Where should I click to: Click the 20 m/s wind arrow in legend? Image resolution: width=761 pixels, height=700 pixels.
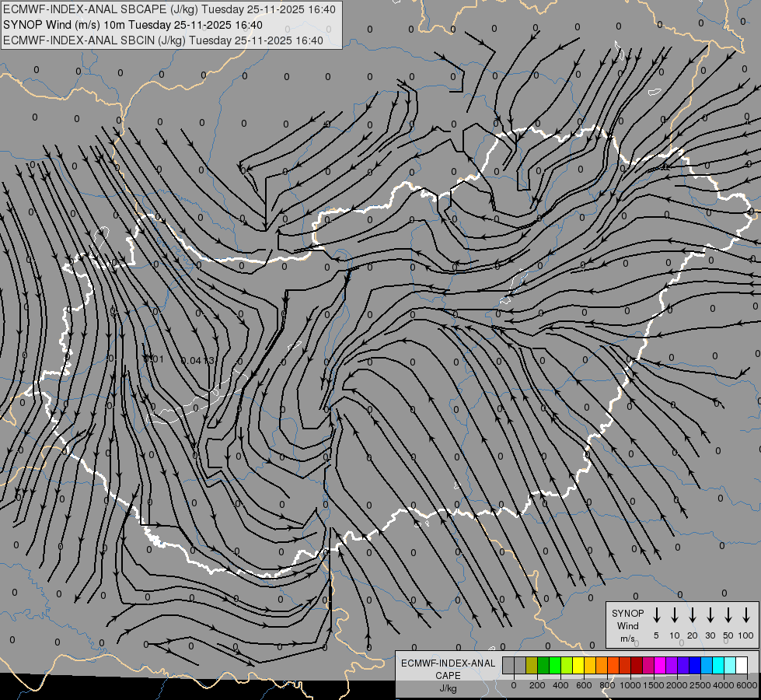[692, 615]
